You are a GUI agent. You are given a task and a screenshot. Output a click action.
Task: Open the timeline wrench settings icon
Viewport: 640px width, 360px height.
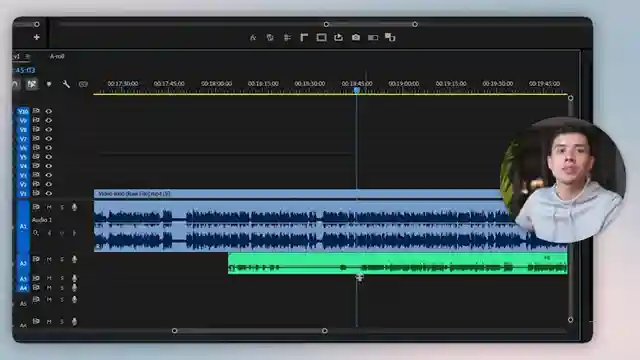click(x=66, y=84)
